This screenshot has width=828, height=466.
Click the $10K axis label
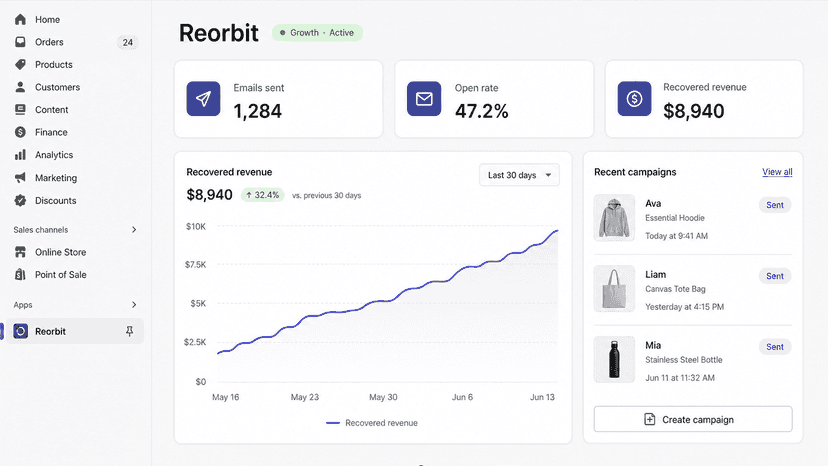point(196,227)
